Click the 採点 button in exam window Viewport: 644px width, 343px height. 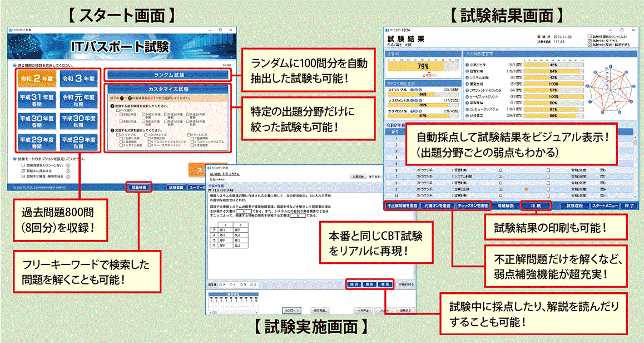coord(354,284)
